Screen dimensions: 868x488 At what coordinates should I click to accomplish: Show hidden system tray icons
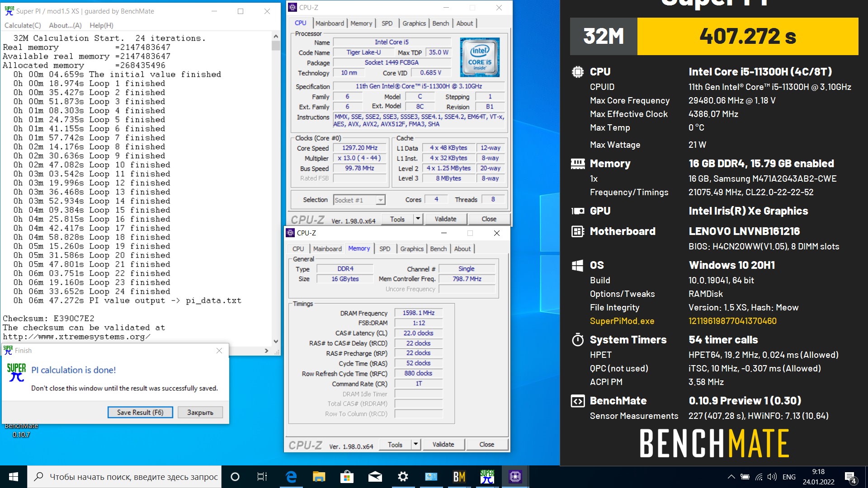click(731, 477)
